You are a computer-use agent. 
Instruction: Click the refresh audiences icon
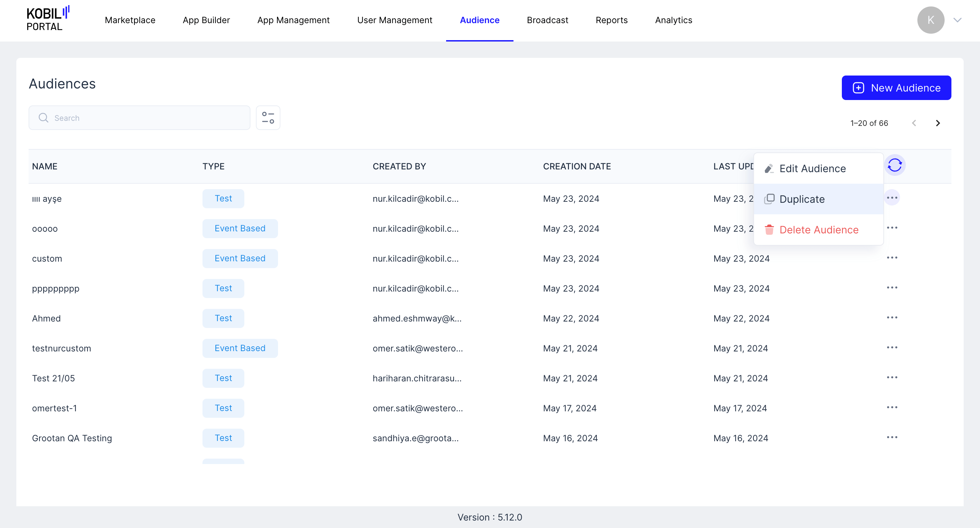894,165
